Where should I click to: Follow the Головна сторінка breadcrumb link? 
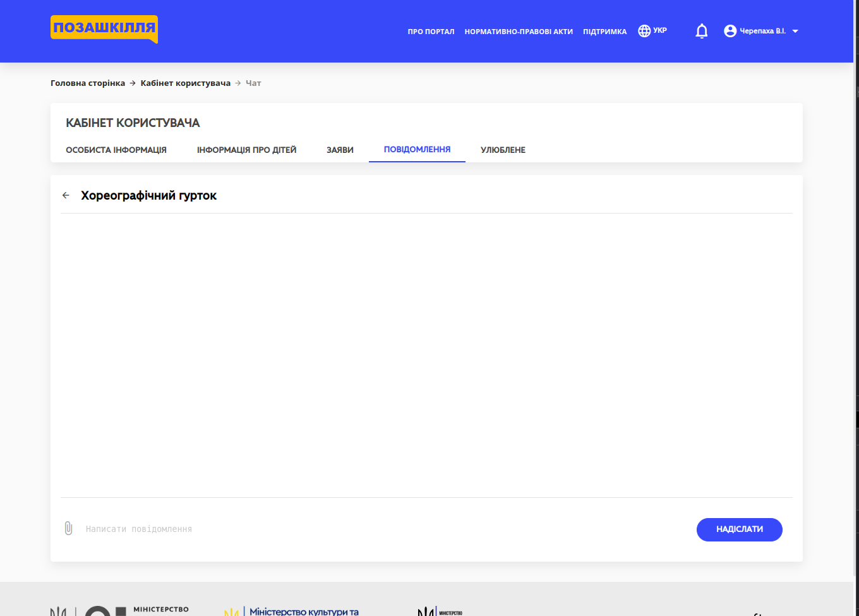click(x=87, y=83)
